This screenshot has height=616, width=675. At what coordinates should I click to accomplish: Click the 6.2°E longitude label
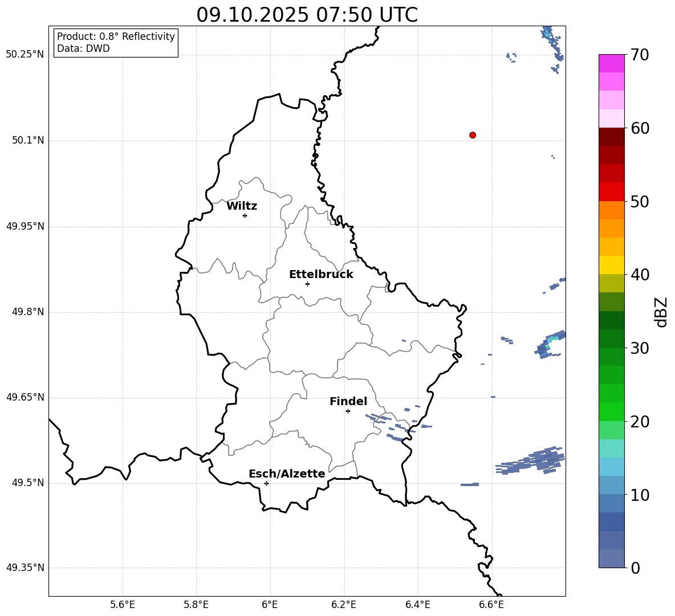click(344, 605)
